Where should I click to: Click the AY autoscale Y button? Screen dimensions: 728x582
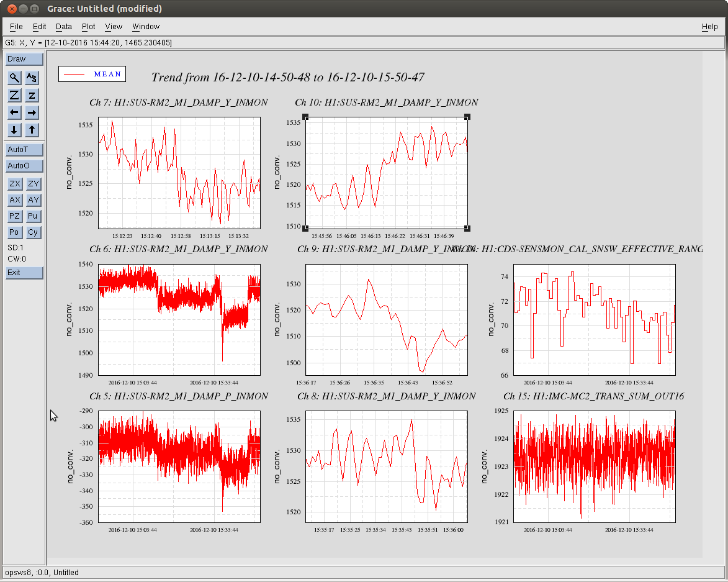33,200
